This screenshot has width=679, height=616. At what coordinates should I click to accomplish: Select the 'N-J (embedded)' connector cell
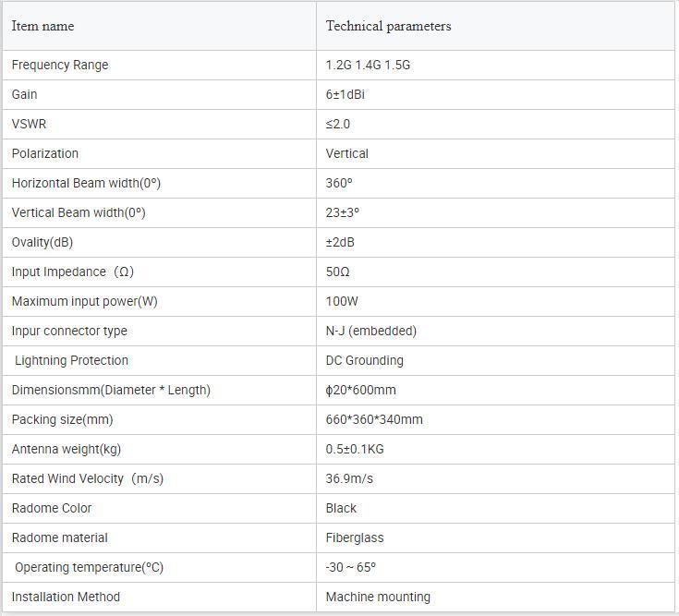point(495,332)
